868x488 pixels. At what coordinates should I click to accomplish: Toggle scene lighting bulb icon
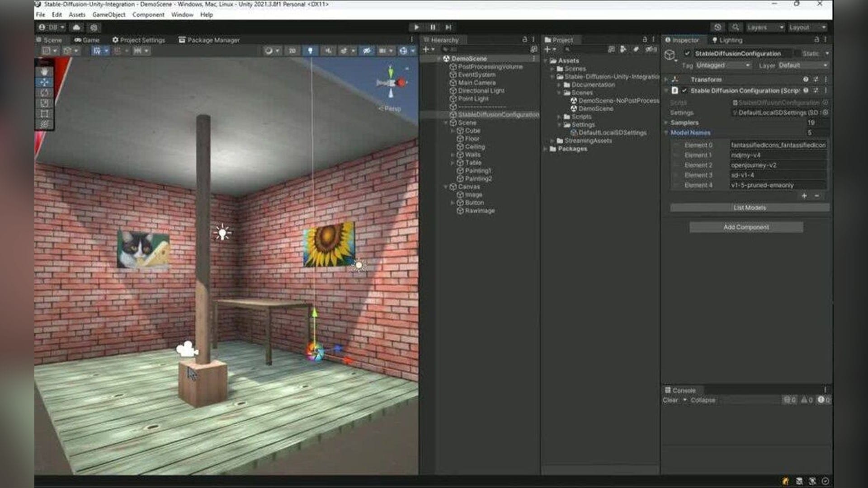pyautogui.click(x=310, y=51)
